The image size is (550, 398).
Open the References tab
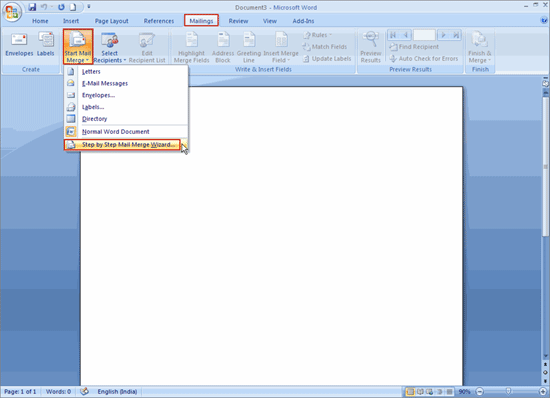(159, 21)
